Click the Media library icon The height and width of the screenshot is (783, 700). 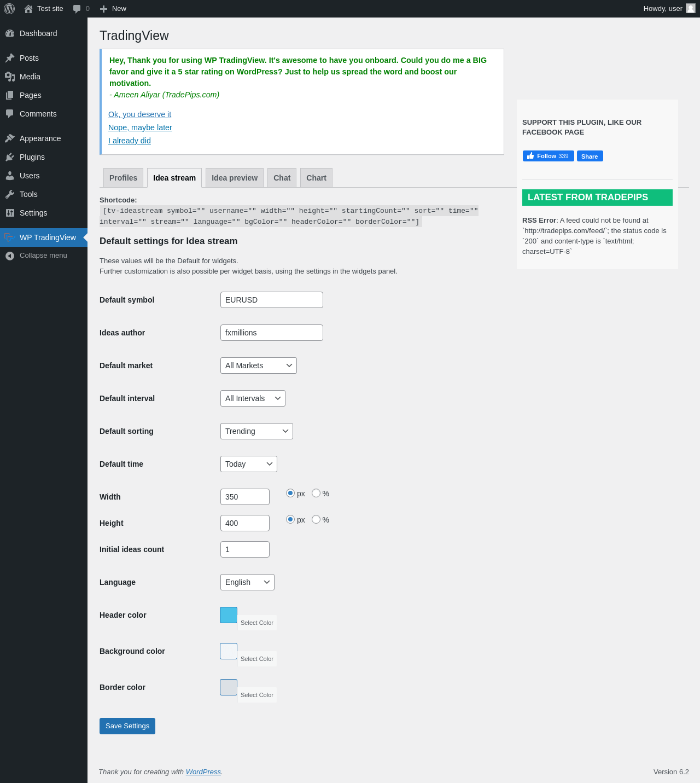[10, 77]
